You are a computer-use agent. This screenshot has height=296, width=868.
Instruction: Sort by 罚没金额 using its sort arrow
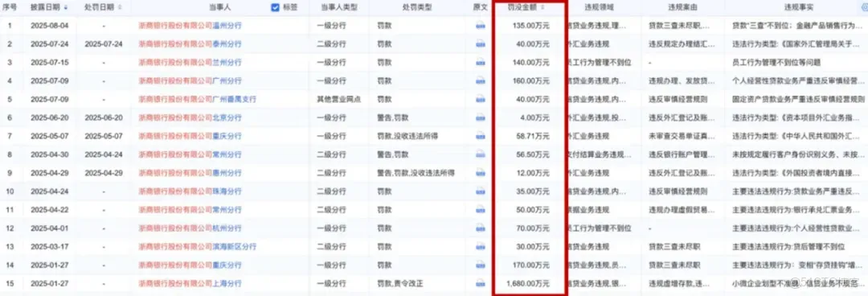click(542, 8)
